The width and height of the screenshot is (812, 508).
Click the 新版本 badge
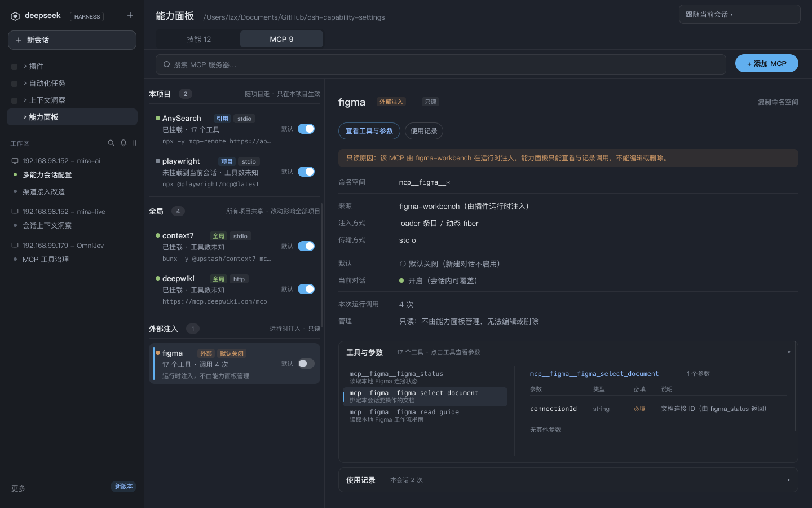pos(123,487)
